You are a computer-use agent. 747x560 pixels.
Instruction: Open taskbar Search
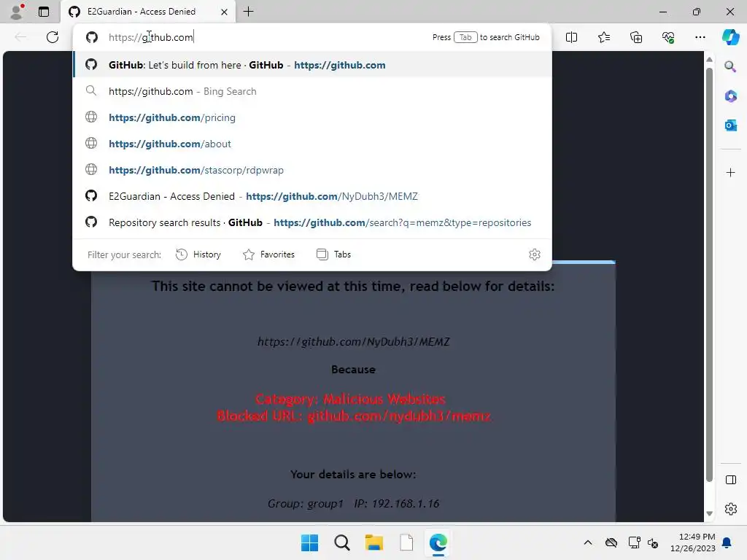coord(341,542)
